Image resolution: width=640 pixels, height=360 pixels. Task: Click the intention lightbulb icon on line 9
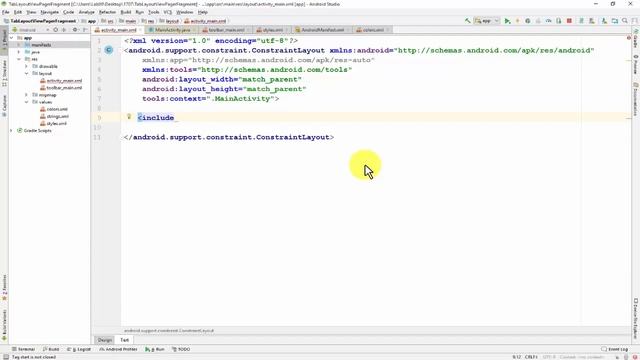pos(129,117)
